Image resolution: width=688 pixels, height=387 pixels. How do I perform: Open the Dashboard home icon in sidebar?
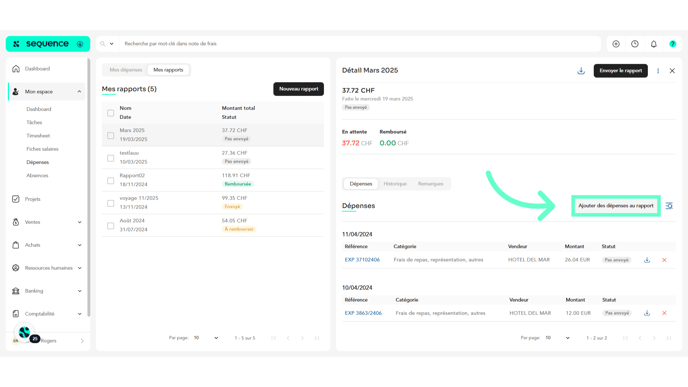(x=16, y=68)
